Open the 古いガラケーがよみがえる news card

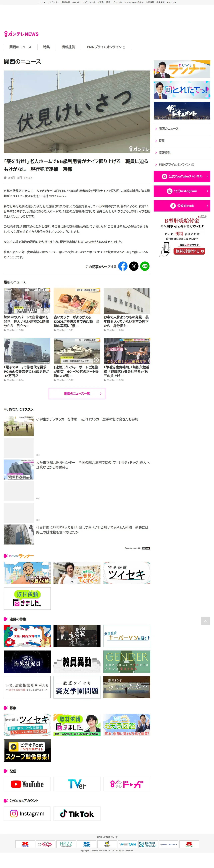tap(77, 310)
